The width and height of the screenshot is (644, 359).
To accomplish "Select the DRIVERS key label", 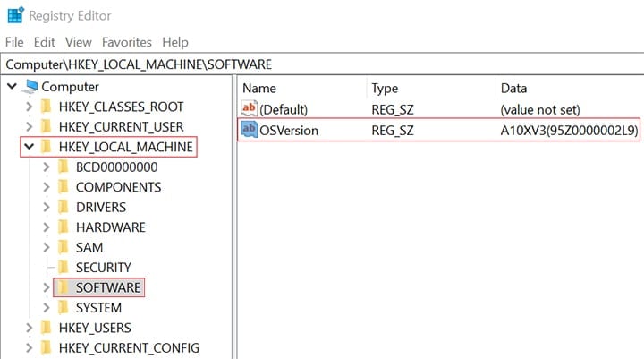I will (101, 208).
